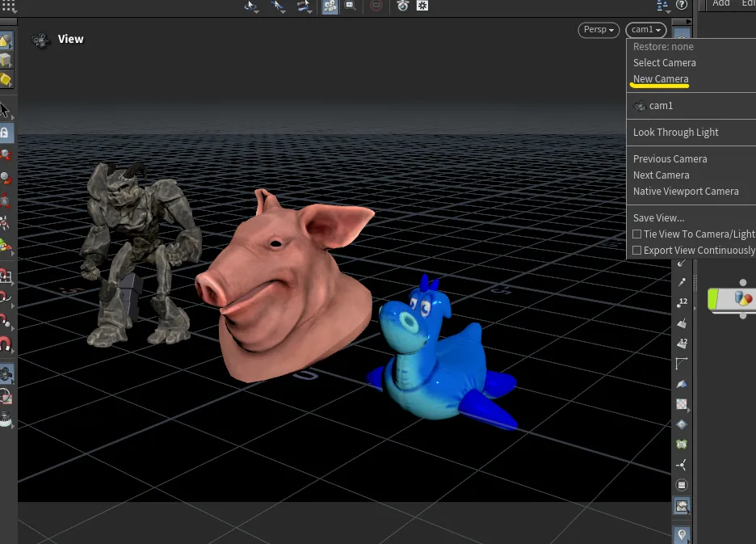Image resolution: width=756 pixels, height=544 pixels.
Task: Select the Handle tool icon
Action: 6,246
